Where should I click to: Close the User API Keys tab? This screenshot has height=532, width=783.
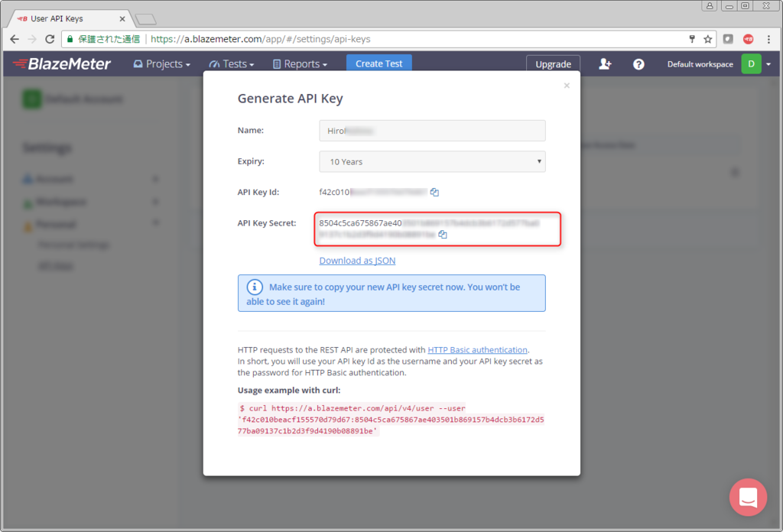pyautogui.click(x=122, y=19)
